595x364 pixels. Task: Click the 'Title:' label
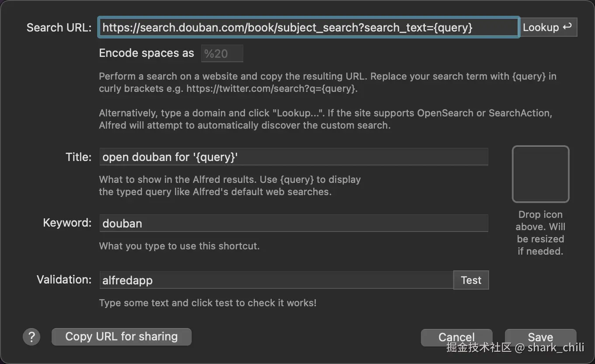[79, 157]
